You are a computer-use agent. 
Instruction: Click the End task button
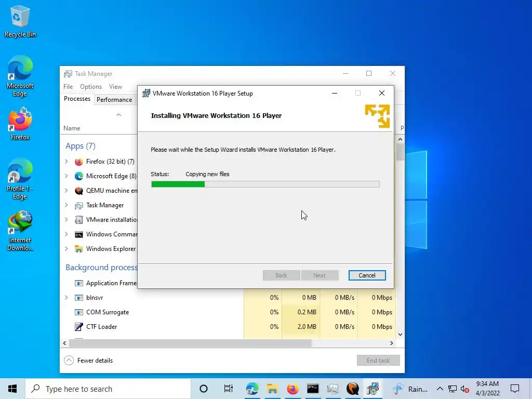[x=378, y=361]
